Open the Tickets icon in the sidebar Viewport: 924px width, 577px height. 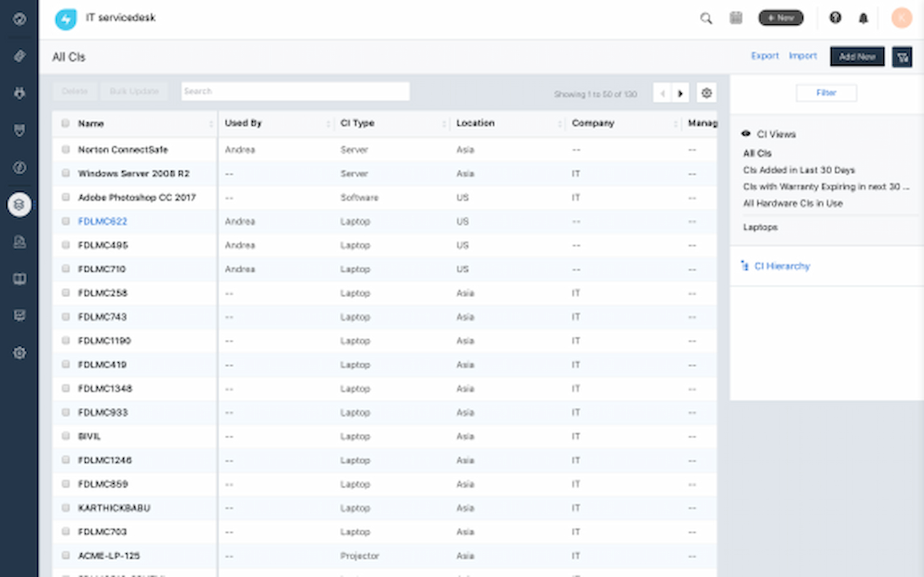[x=19, y=56]
